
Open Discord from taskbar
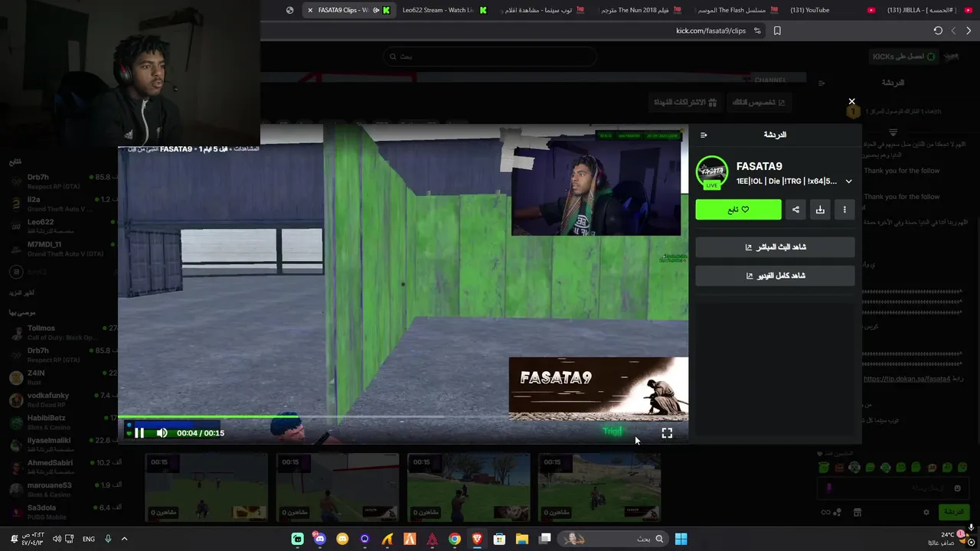pyautogui.click(x=320, y=539)
